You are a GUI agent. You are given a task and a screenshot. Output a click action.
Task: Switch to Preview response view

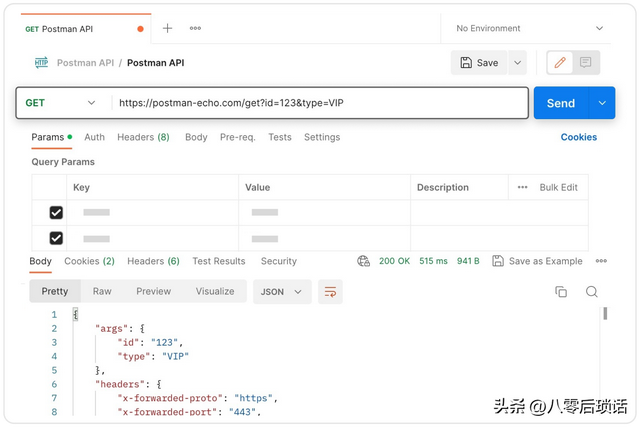(x=153, y=291)
